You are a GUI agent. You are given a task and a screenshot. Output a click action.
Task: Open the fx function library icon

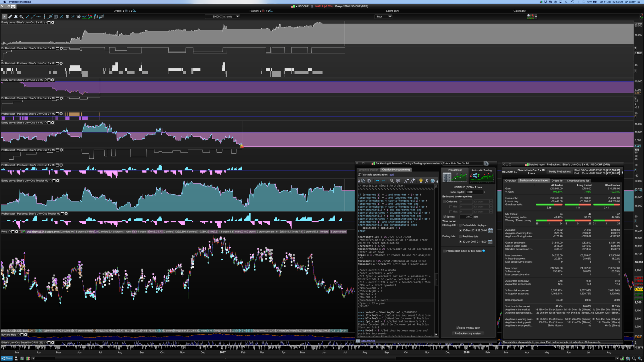point(427,181)
